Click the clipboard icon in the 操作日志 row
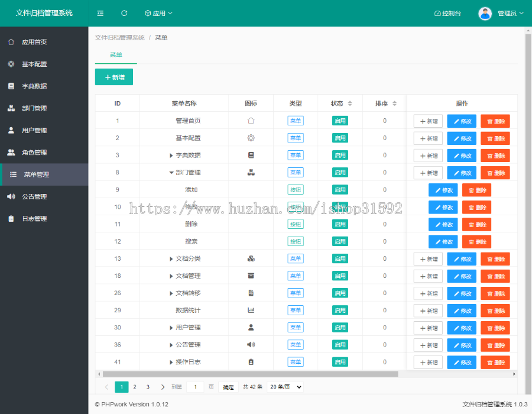Screen dimensions: 532x414 [x=251, y=362]
